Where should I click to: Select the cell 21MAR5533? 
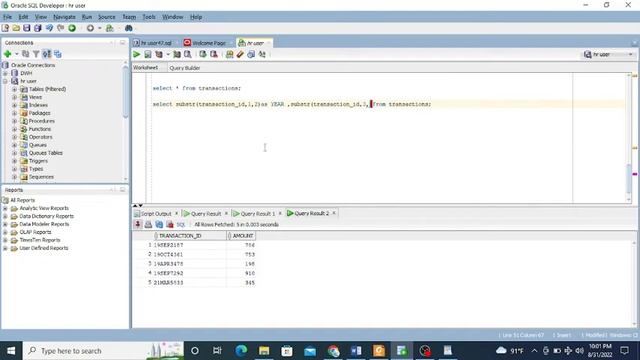[x=189, y=282]
